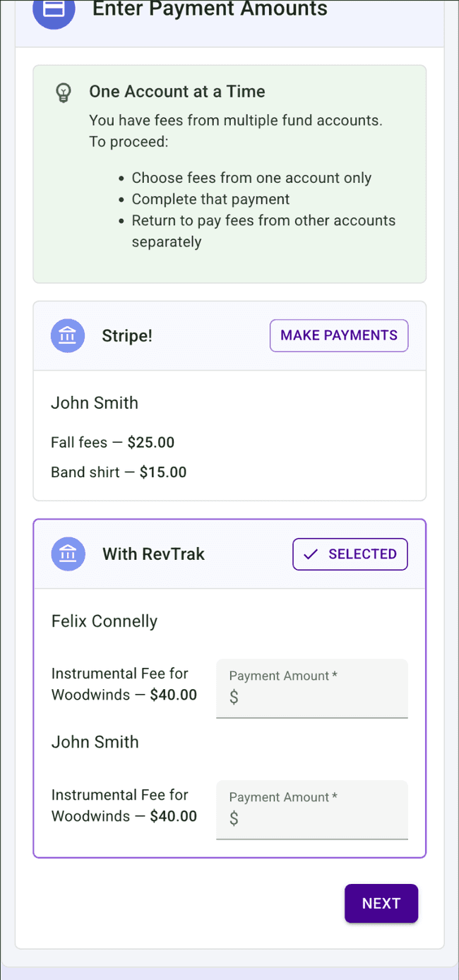Click the checkmark inside the SELECTED button
This screenshot has width=459, height=980.
tap(309, 554)
